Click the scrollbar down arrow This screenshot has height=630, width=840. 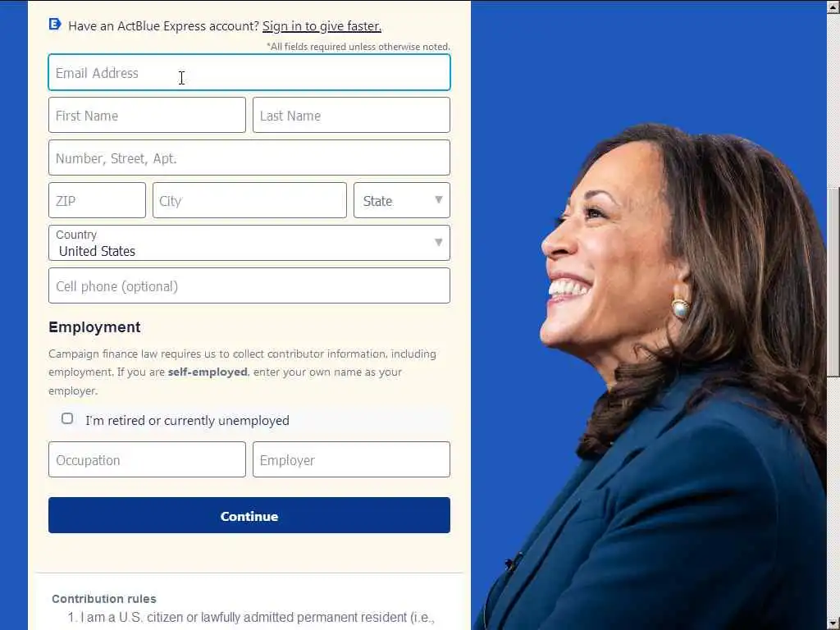833,623
